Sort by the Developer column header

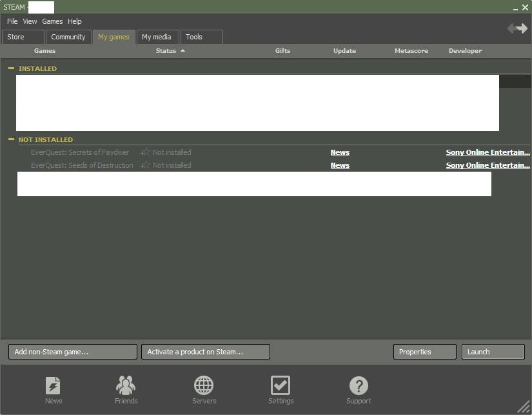click(465, 50)
